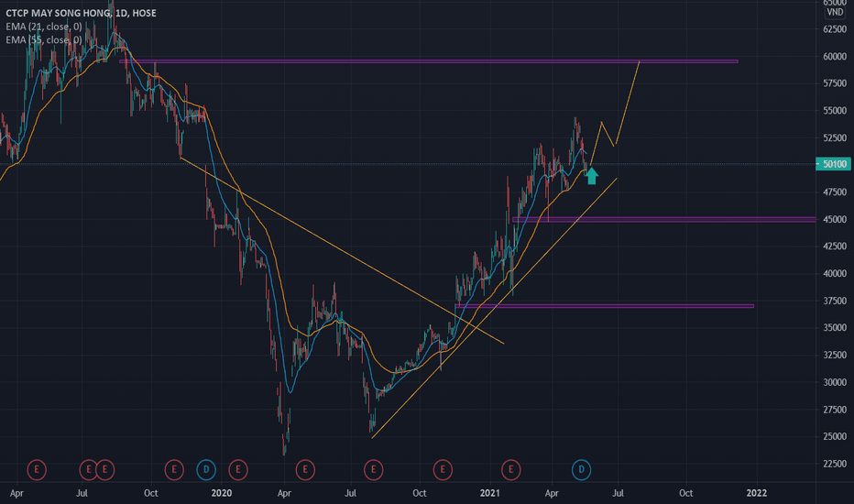
Task: Click the 62500 price axis label
Action: (x=835, y=29)
